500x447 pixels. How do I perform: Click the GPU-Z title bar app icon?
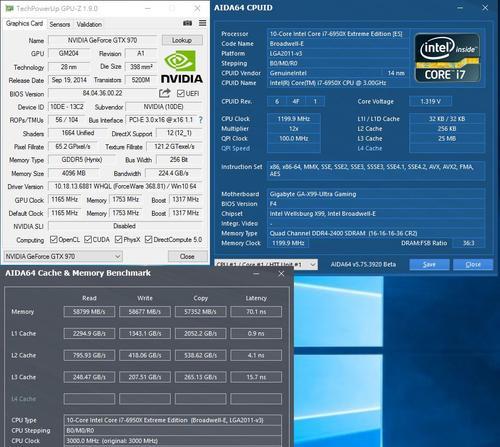coord(10,8)
